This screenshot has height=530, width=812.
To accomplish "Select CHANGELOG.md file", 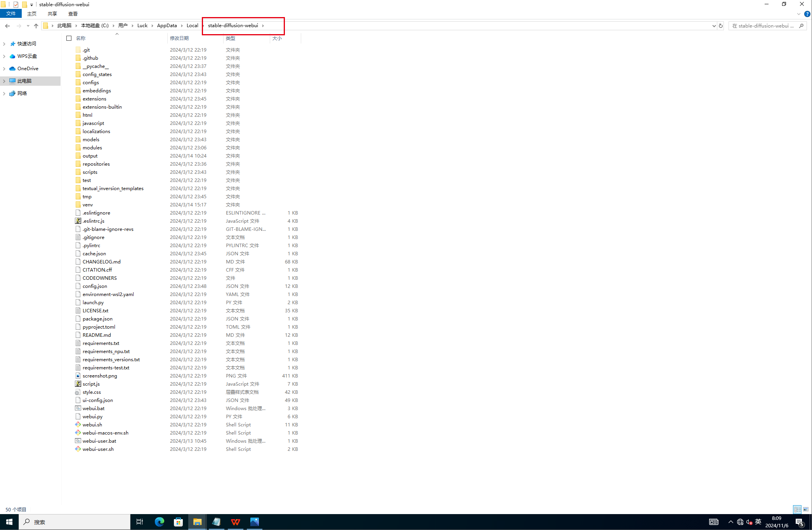I will [x=102, y=262].
